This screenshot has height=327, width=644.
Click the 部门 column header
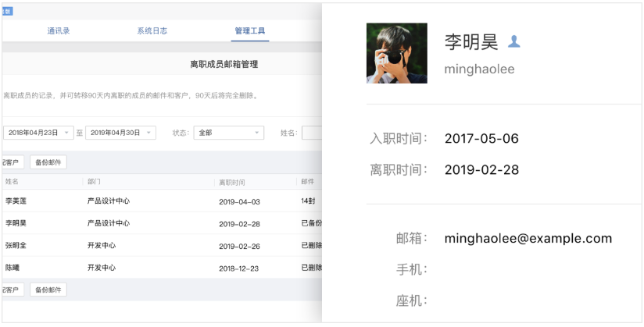click(94, 181)
